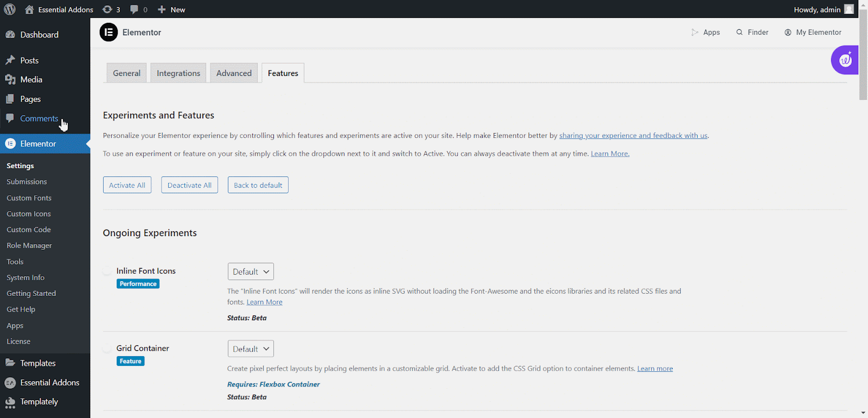Click the Ongoing Experiments heading

[x=150, y=233]
